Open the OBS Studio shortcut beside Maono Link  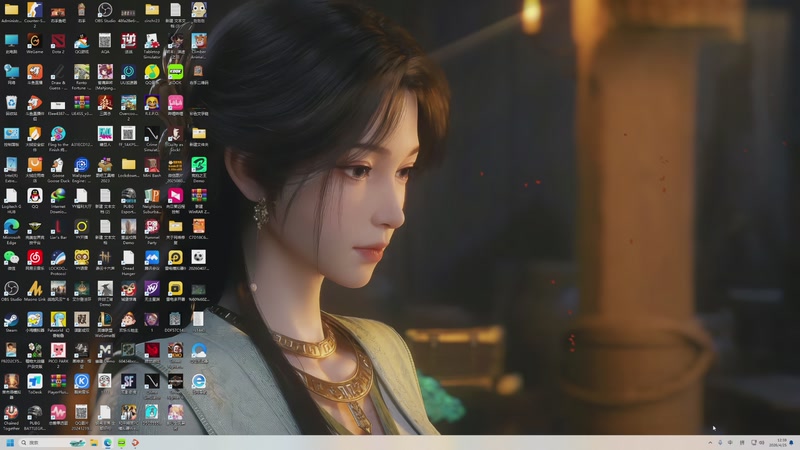tap(11, 289)
